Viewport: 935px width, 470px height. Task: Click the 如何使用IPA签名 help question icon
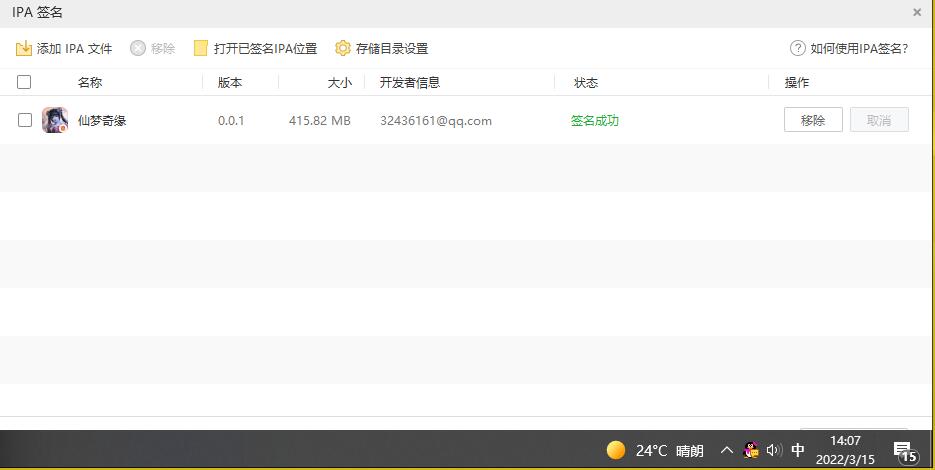click(797, 48)
